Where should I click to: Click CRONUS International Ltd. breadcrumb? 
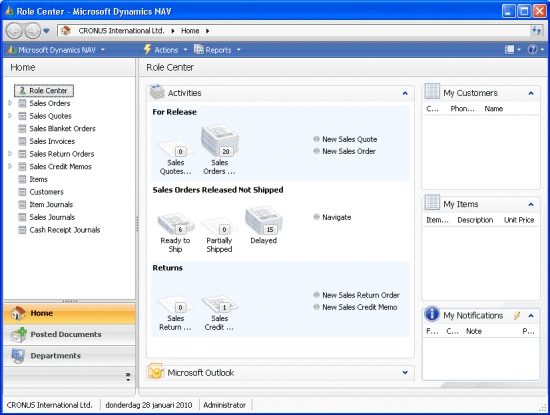click(121, 31)
